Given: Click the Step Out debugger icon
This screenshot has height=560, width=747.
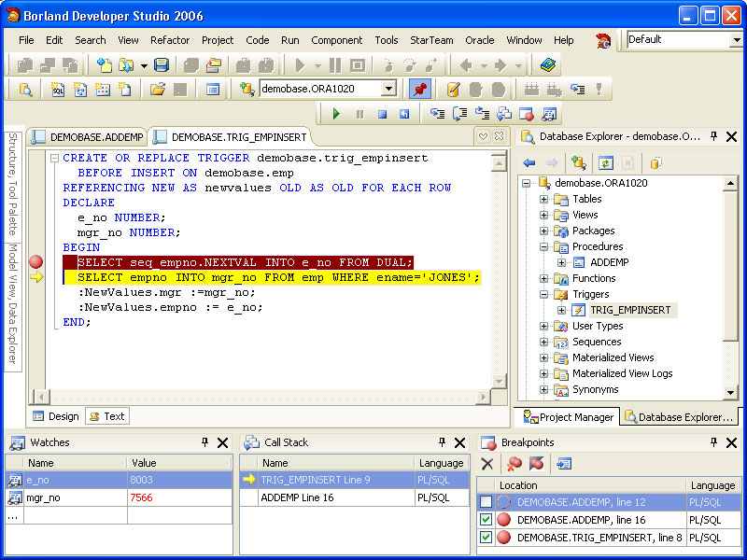Looking at the screenshot, I should click(482, 114).
